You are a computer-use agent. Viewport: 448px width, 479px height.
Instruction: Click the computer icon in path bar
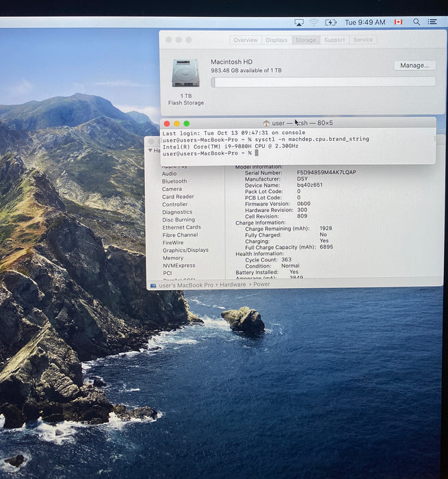pyautogui.click(x=153, y=285)
